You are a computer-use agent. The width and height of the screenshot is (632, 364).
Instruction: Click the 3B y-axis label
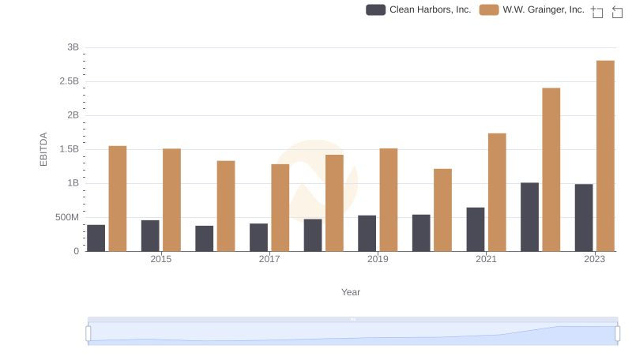(x=73, y=47)
